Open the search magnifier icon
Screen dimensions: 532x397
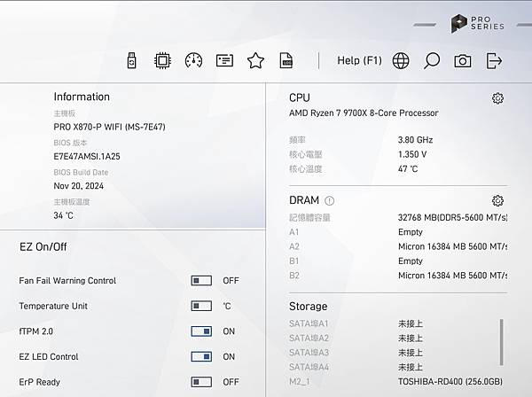click(432, 61)
